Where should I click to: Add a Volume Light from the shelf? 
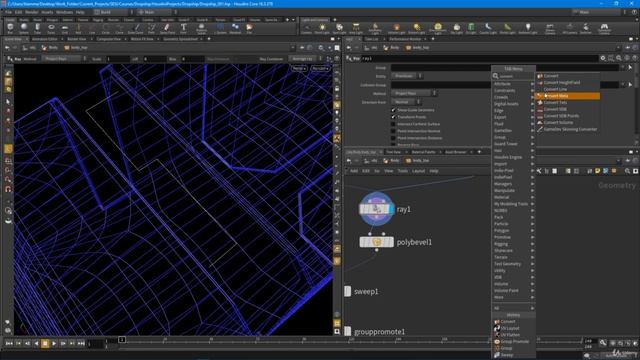396,29
